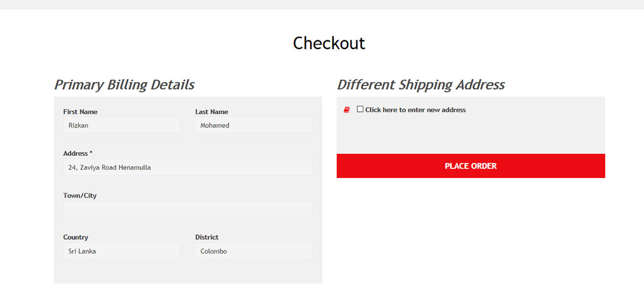The width and height of the screenshot is (644, 308).
Task: Focus the Country field showing Sri Lanka
Action: click(122, 251)
